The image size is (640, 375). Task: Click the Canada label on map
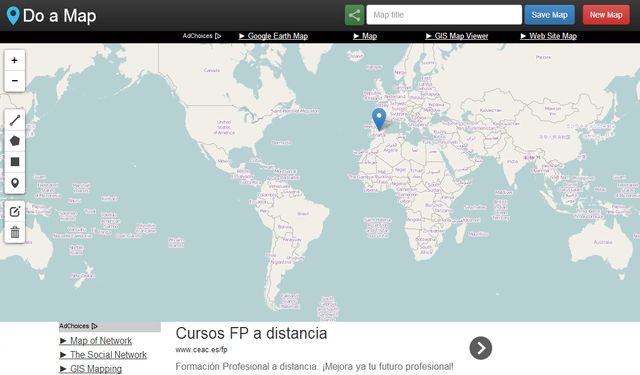pyautogui.click(x=211, y=70)
